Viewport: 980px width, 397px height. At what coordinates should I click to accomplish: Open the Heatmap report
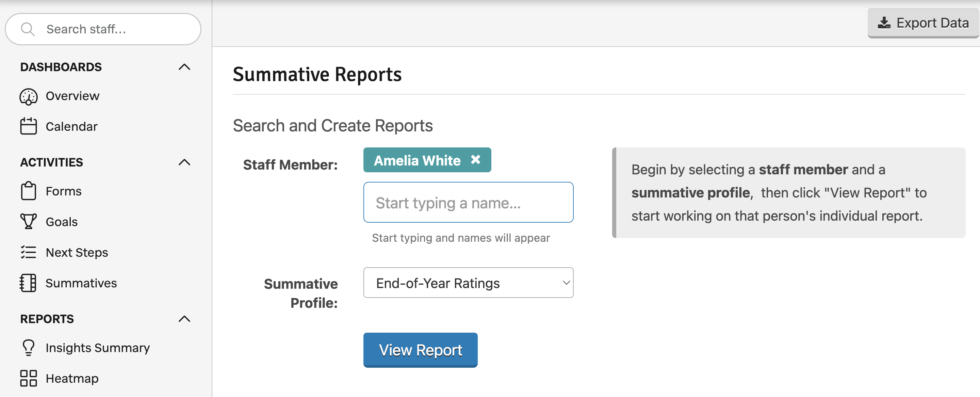point(72,379)
